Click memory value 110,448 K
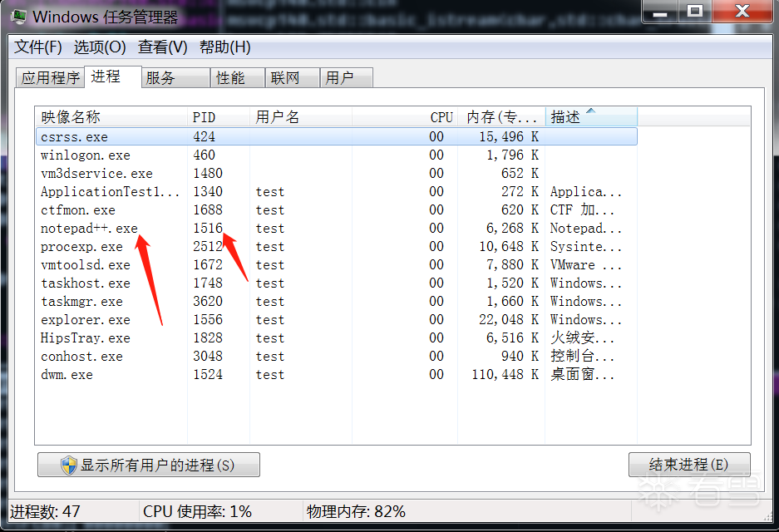 click(x=505, y=375)
